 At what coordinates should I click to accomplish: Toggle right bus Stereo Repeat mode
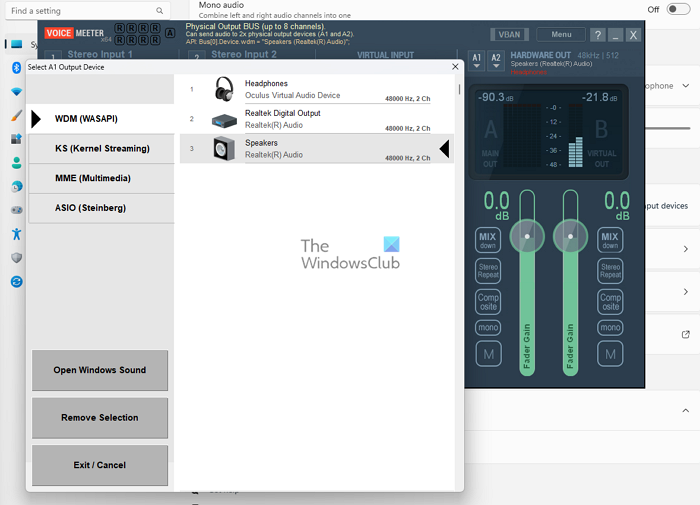click(610, 271)
